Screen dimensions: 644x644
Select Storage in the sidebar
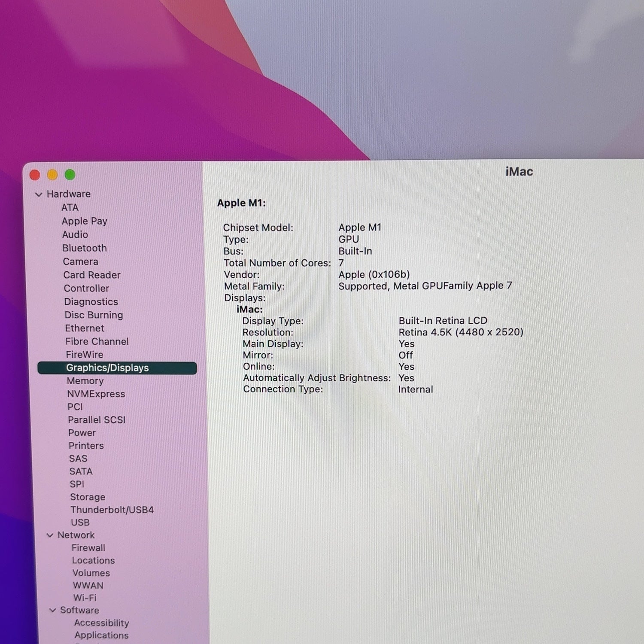coord(88,497)
